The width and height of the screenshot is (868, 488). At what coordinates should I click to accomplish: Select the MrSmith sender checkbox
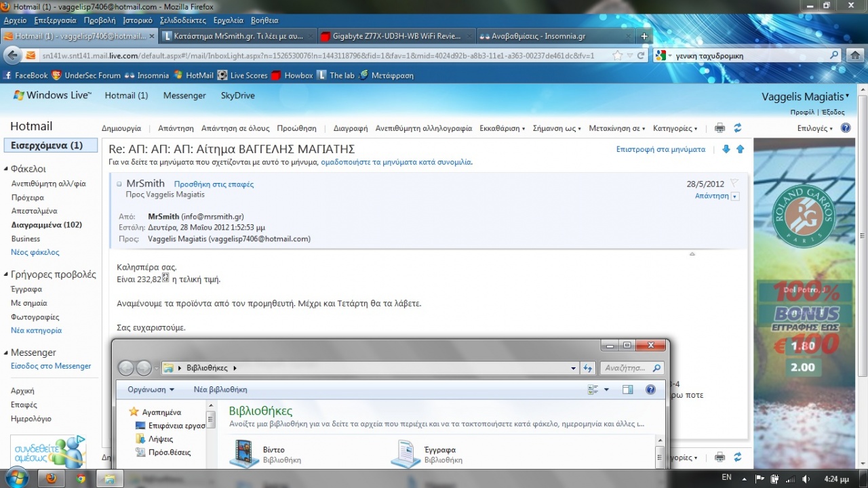pos(119,184)
